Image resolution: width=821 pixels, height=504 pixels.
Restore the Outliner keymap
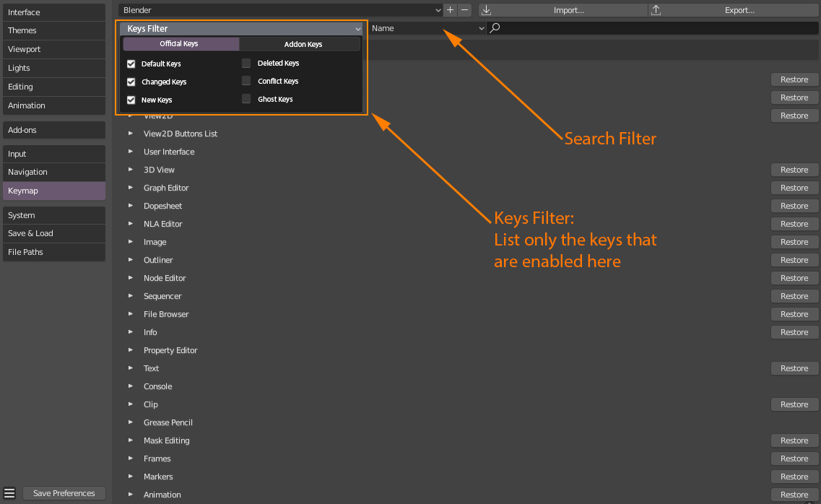click(x=794, y=260)
